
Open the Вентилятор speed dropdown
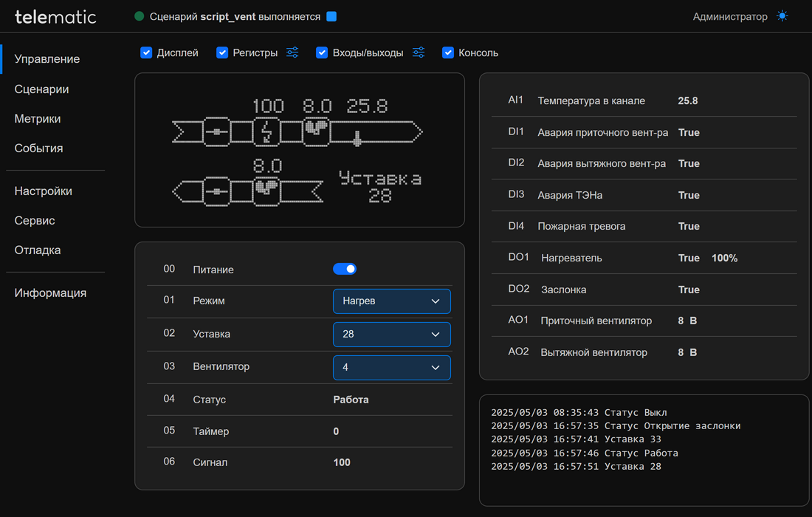(391, 367)
